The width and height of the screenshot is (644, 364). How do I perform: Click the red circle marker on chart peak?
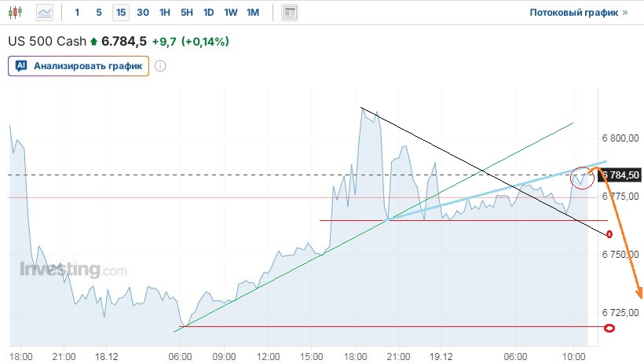pos(582,178)
